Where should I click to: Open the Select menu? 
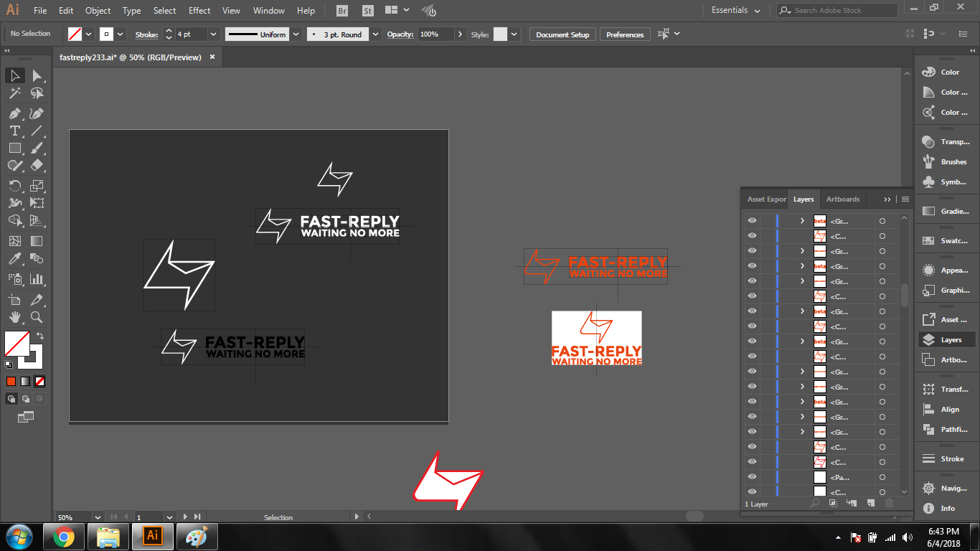click(164, 11)
